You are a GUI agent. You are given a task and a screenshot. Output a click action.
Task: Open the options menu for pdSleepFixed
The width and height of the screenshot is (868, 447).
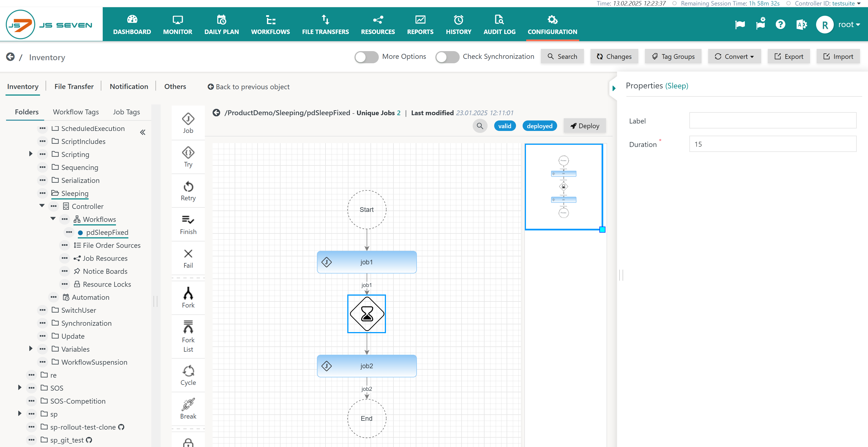tap(69, 232)
